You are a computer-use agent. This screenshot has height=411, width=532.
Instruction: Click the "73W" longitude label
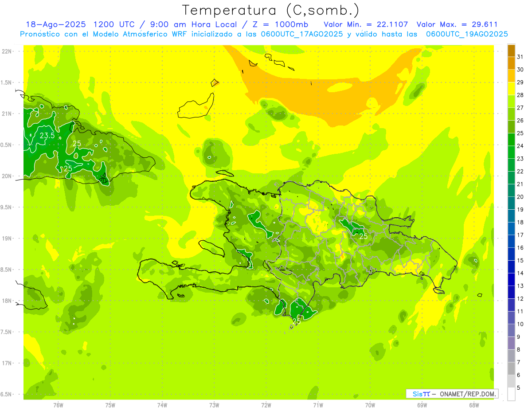214,405
